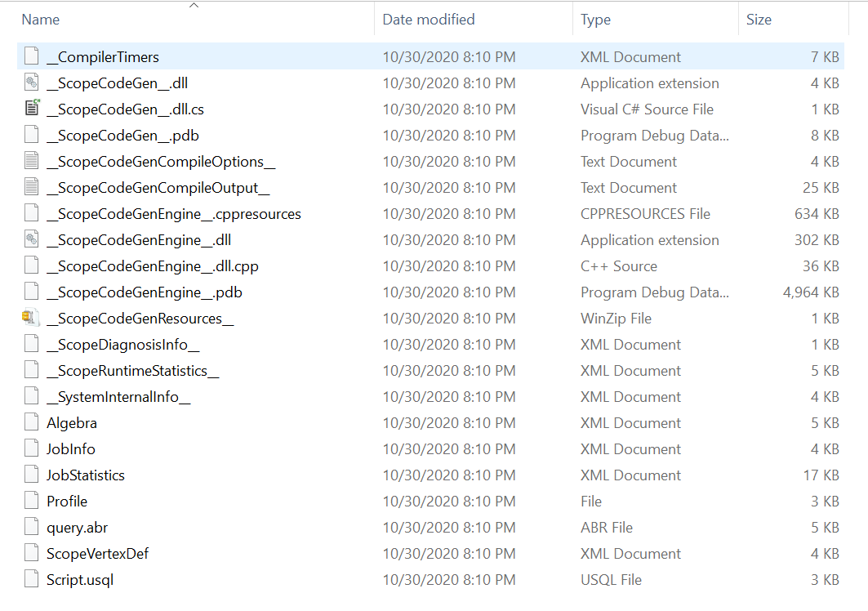
Task: Select the Profile file entry
Action: coord(67,502)
